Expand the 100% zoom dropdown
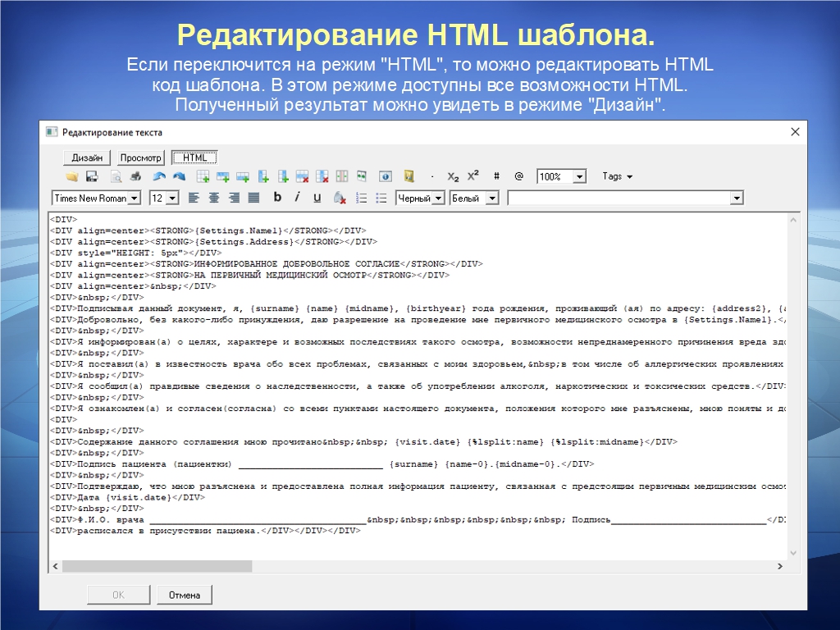Image resolution: width=840 pixels, height=630 pixels. tap(579, 177)
